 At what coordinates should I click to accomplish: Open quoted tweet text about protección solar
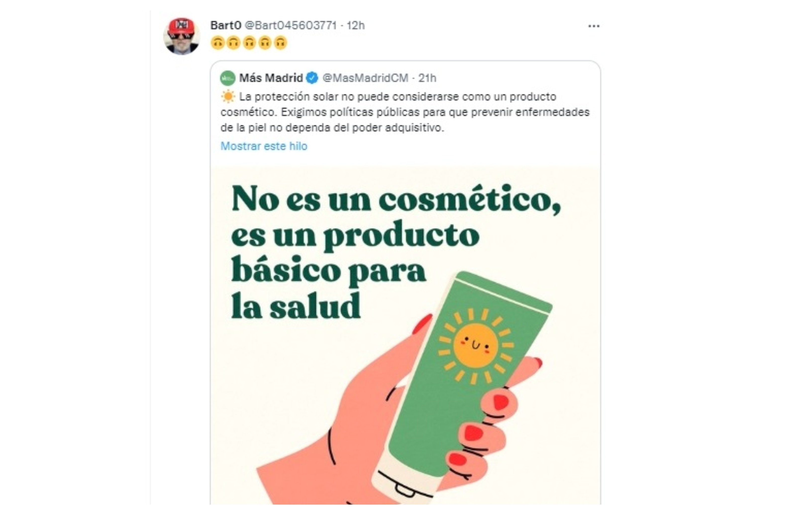point(405,112)
